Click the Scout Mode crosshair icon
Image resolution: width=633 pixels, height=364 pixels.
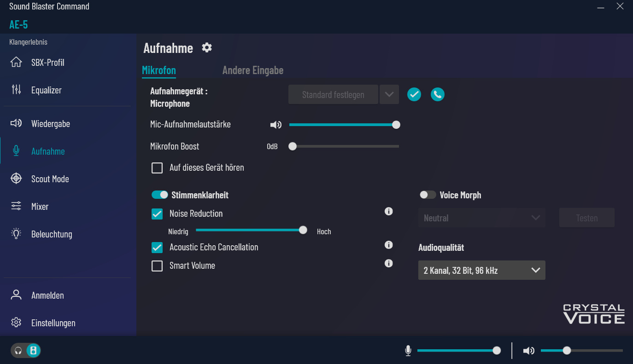coord(16,179)
